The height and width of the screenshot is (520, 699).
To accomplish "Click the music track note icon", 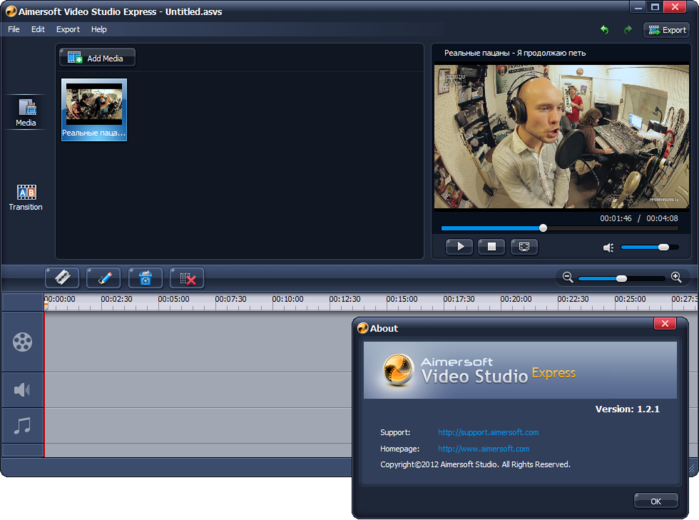I will point(22,425).
